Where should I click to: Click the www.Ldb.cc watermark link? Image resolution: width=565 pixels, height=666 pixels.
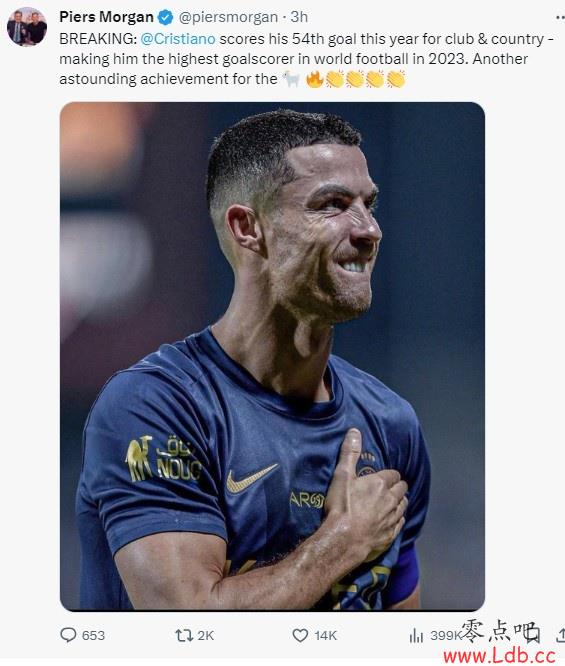[x=500, y=655]
